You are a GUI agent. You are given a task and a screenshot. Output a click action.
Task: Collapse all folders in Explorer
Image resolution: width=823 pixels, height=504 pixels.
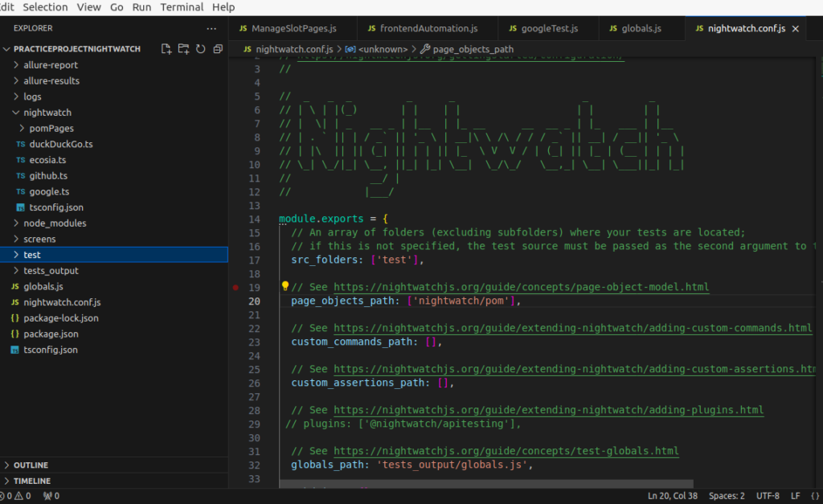click(217, 49)
